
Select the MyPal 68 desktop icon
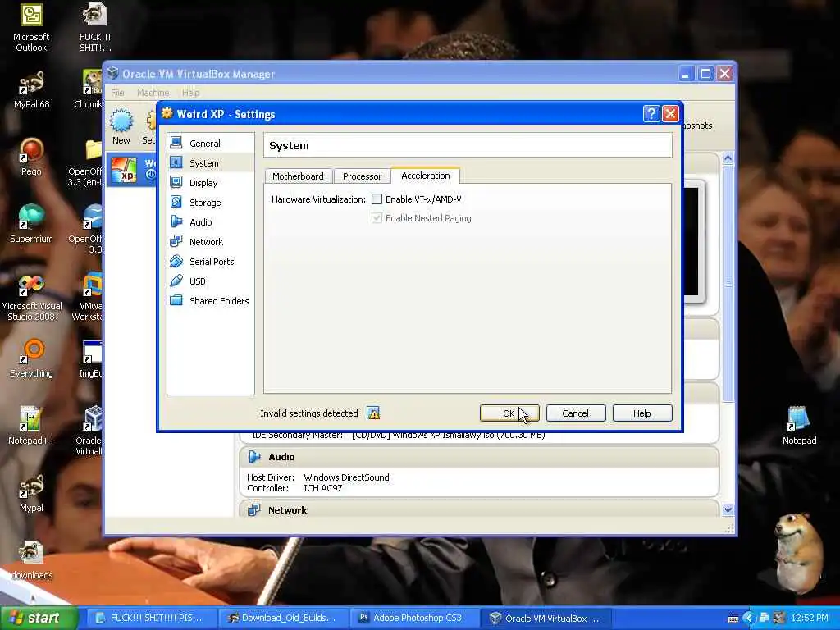point(31,90)
